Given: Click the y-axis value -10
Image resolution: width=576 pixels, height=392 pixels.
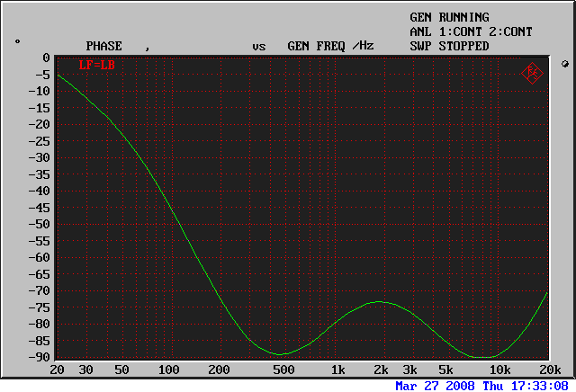Looking at the screenshot, I should [x=40, y=91].
